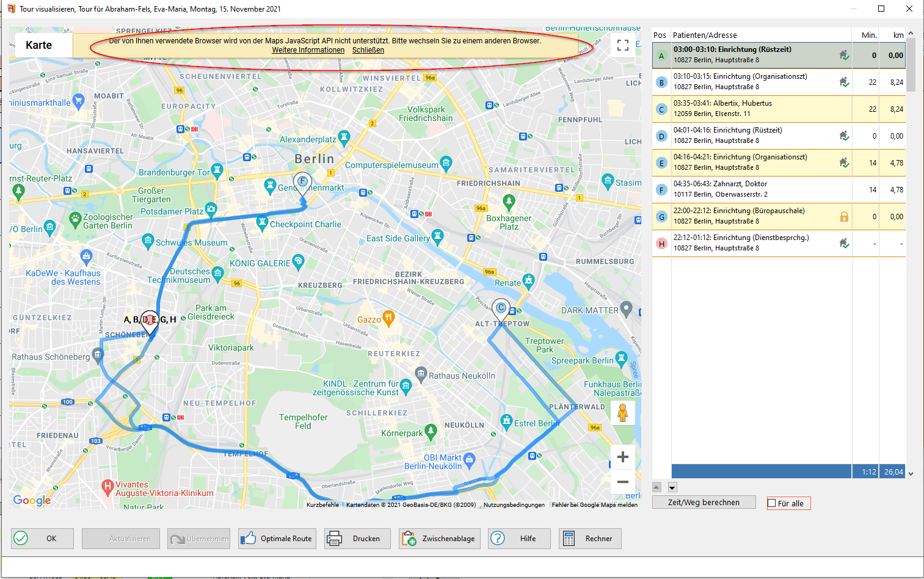Click Fehler bei Google Maps melden
The height and width of the screenshot is (579, 924).
[594, 505]
